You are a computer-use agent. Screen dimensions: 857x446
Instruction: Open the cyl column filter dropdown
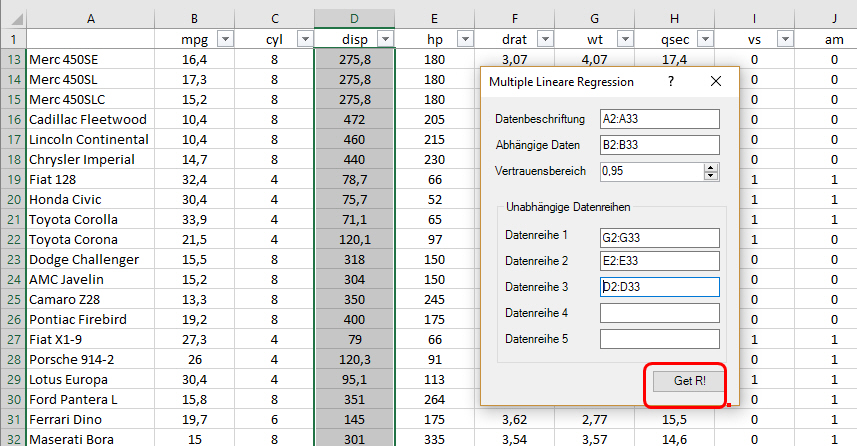click(302, 39)
